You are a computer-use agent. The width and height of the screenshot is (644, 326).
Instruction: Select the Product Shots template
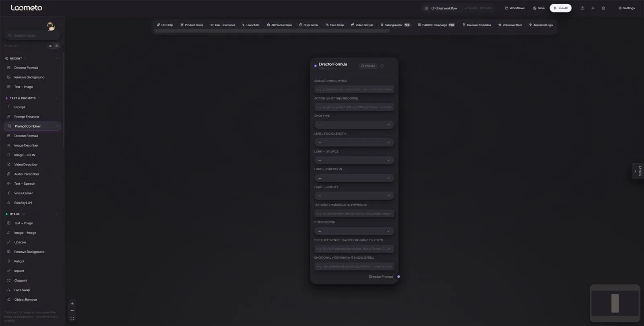(x=192, y=25)
